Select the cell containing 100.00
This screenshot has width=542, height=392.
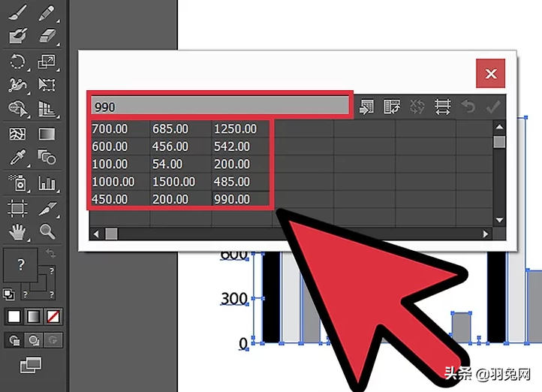point(120,164)
